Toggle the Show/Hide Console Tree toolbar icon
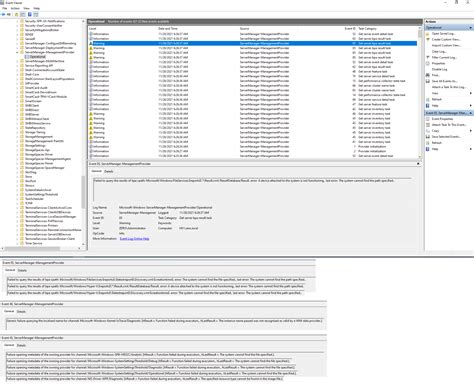 pyautogui.click(x=23, y=14)
